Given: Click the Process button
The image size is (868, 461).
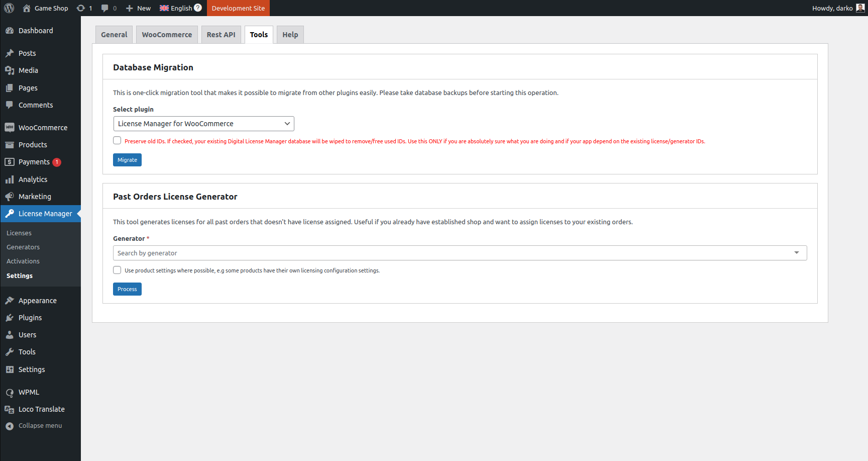Looking at the screenshot, I should pyautogui.click(x=127, y=289).
